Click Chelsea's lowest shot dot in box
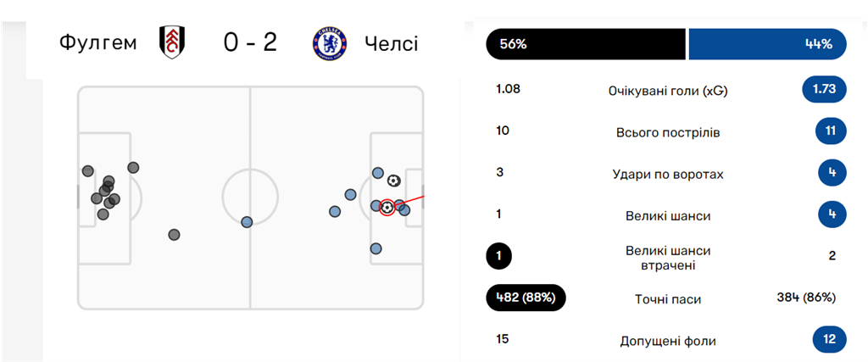868x362 pixels. tap(376, 248)
